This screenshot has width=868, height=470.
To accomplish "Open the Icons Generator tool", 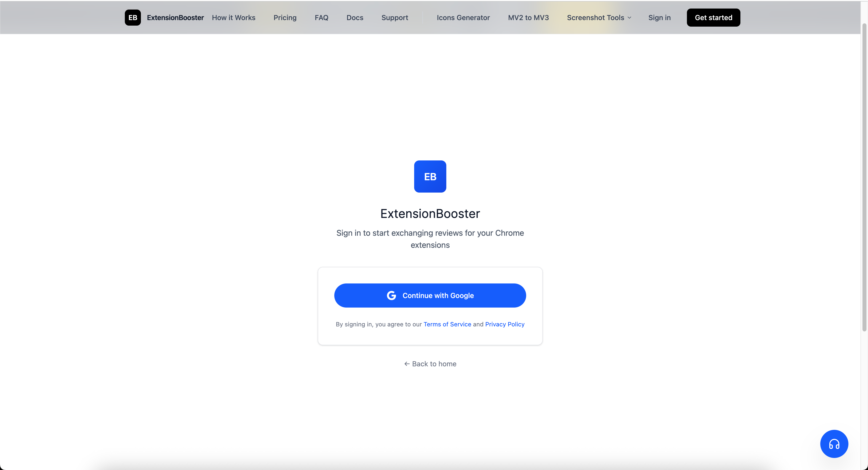I will [463, 18].
